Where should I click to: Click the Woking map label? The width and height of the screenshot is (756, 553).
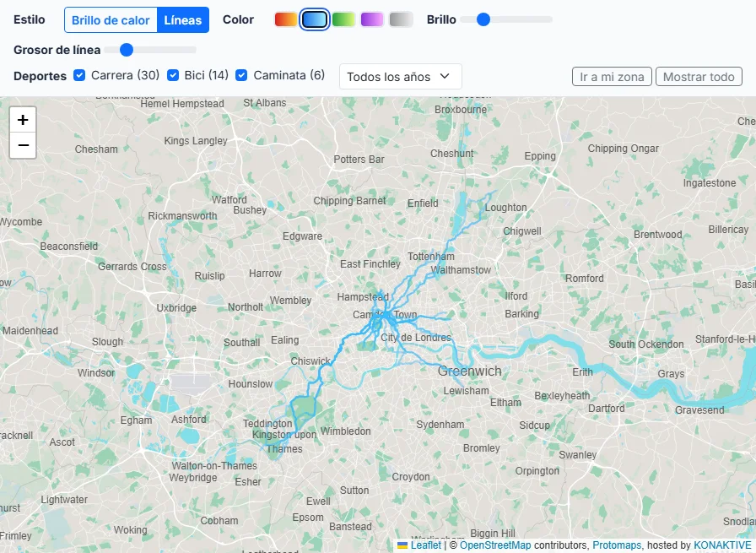130,530
